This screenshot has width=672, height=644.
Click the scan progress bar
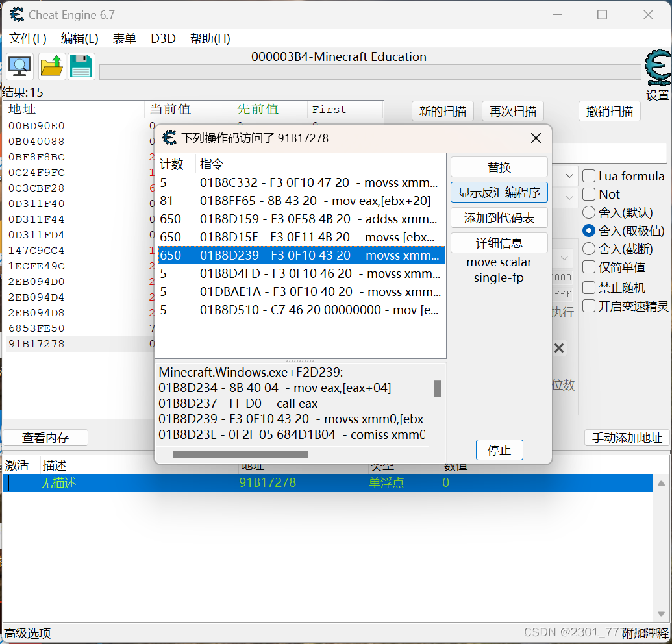coord(370,72)
